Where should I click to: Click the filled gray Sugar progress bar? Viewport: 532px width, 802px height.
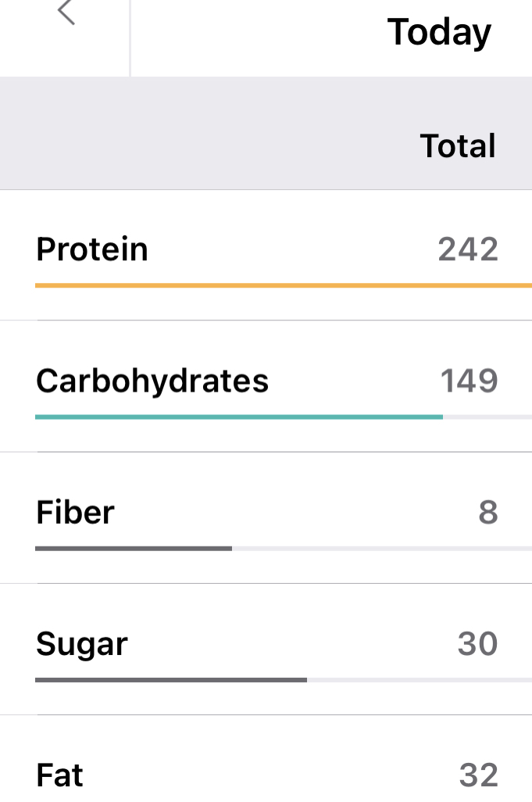[170, 680]
